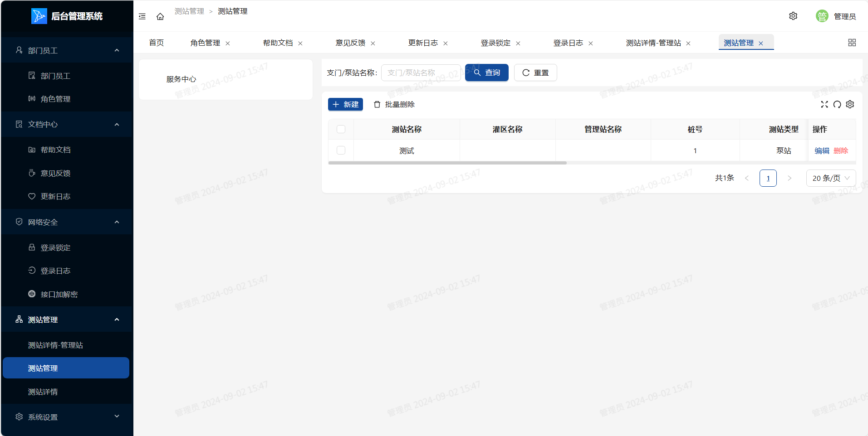Viewport: 868px width, 436px height.
Task: Click the 泵站 cell in table
Action: [x=784, y=150]
